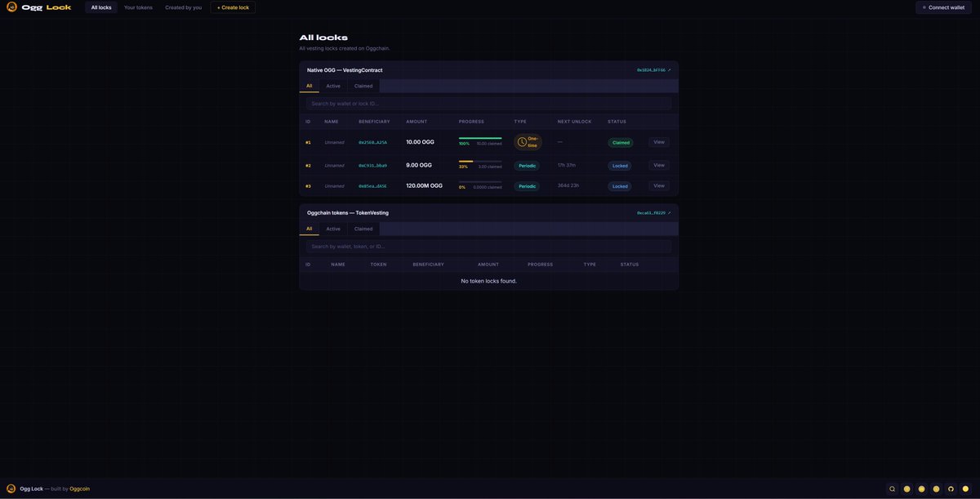Open TokenVesting contract address link ending F0229
This screenshot has width=980, height=499.
[653, 213]
